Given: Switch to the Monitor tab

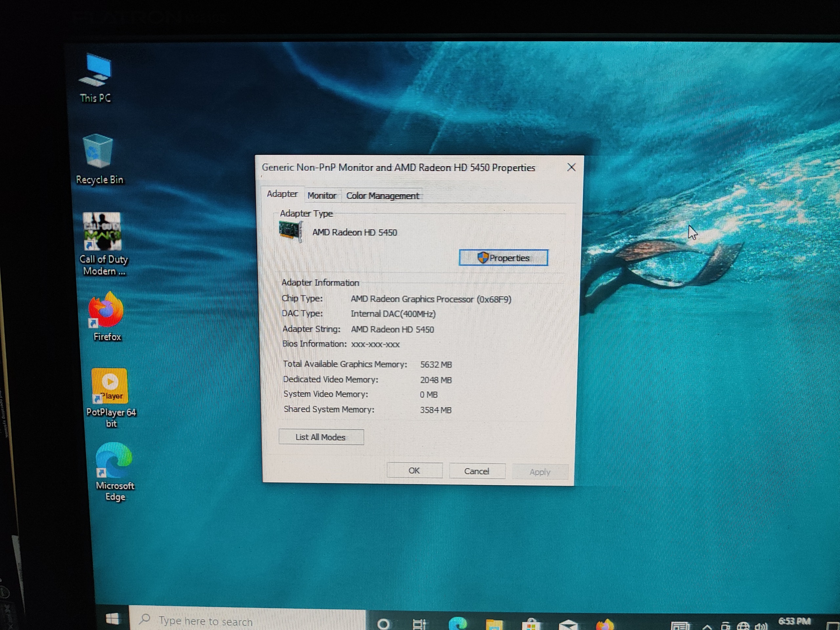Looking at the screenshot, I should (x=322, y=196).
